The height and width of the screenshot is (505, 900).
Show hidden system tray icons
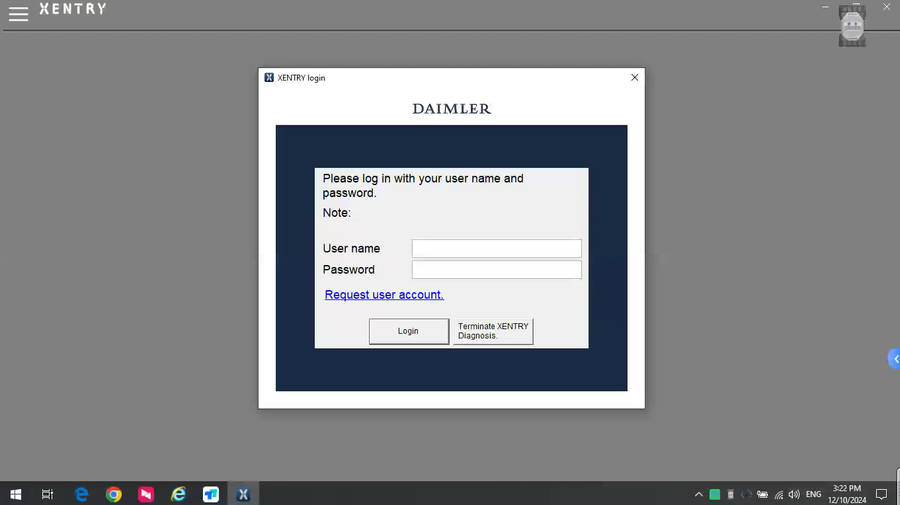[x=699, y=494]
